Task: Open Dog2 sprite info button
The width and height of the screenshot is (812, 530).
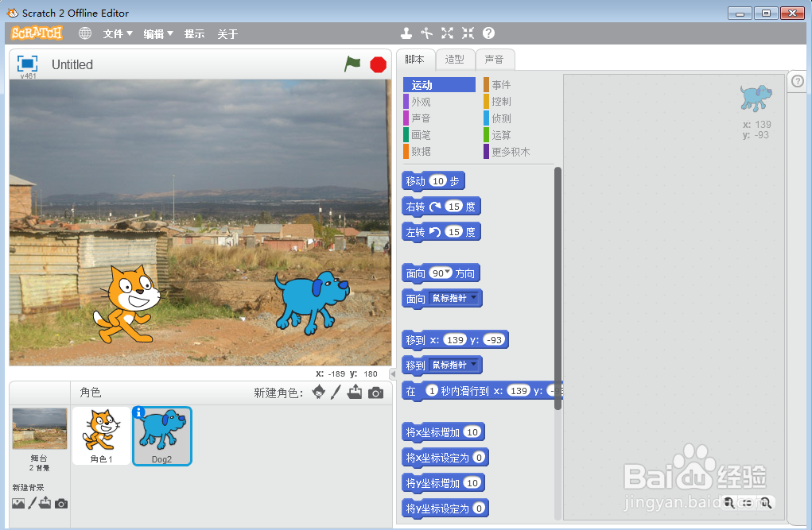Action: pyautogui.click(x=138, y=412)
